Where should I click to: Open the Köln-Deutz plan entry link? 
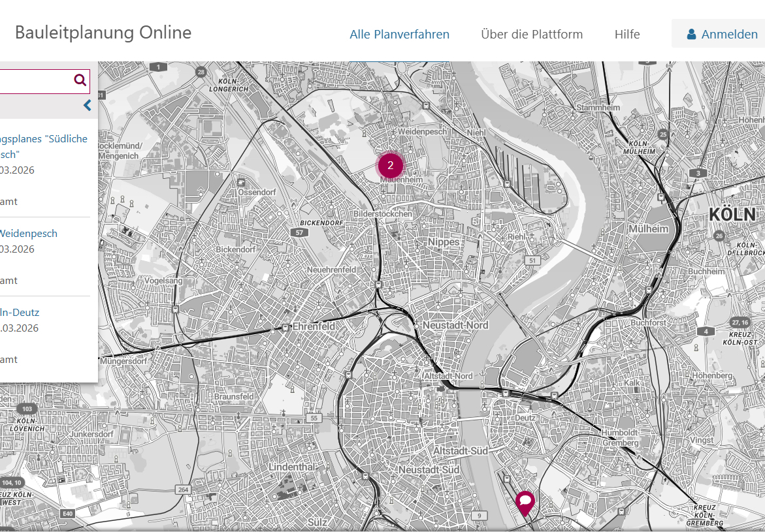[x=20, y=313]
